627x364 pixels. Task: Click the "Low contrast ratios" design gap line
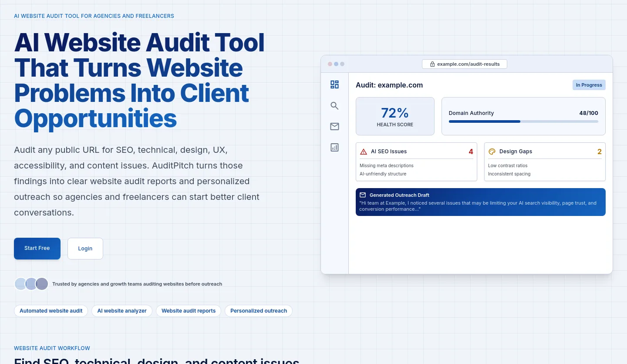pyautogui.click(x=508, y=165)
